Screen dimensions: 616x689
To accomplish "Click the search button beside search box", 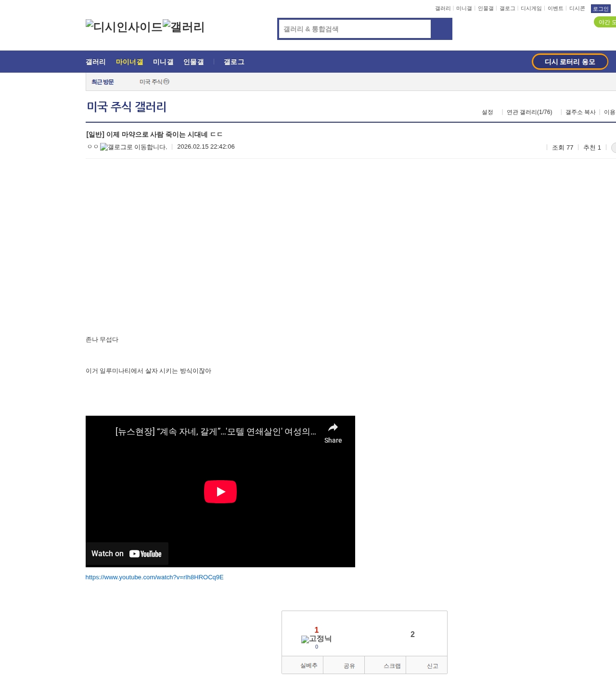I will tap(441, 29).
